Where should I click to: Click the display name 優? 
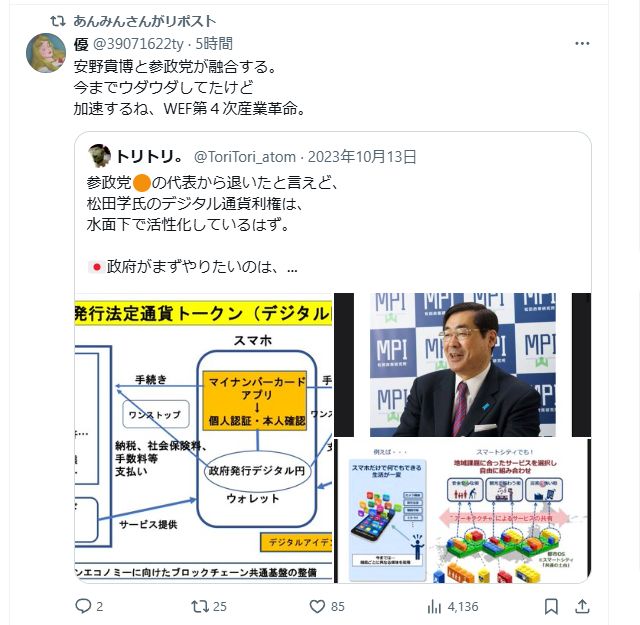click(x=81, y=44)
